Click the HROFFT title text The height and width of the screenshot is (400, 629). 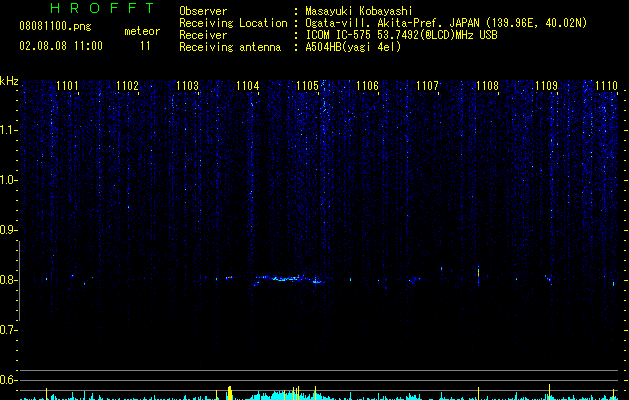click(x=102, y=8)
